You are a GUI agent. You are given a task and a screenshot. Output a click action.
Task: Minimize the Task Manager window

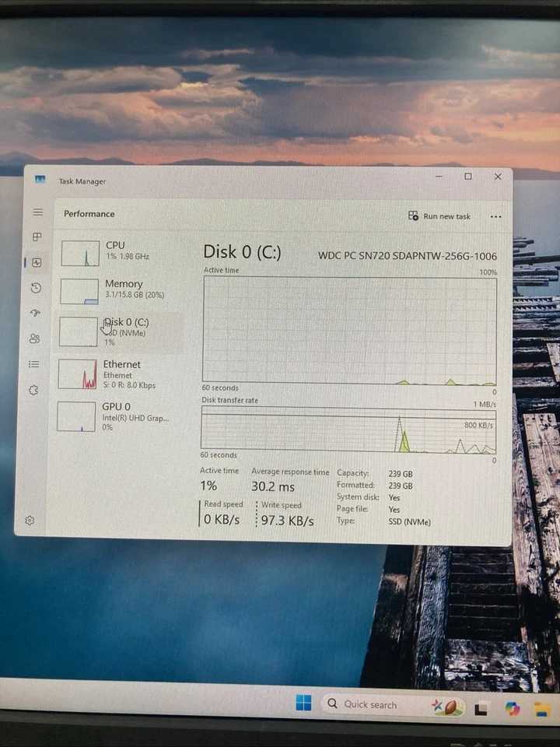[x=439, y=177]
